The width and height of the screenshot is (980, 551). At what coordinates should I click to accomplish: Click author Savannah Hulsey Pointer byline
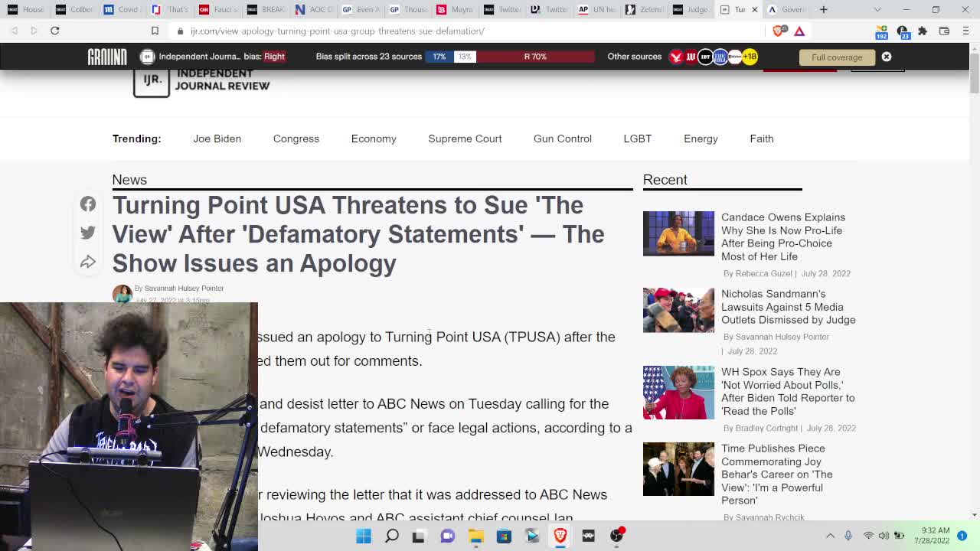click(x=184, y=289)
